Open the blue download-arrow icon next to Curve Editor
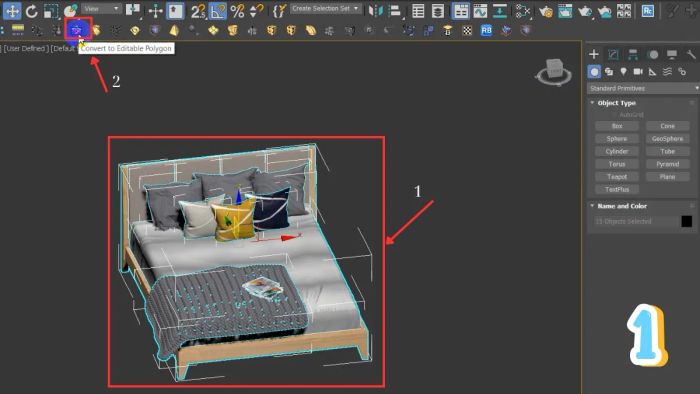Screen dimensions: 700x394 point(500,11)
